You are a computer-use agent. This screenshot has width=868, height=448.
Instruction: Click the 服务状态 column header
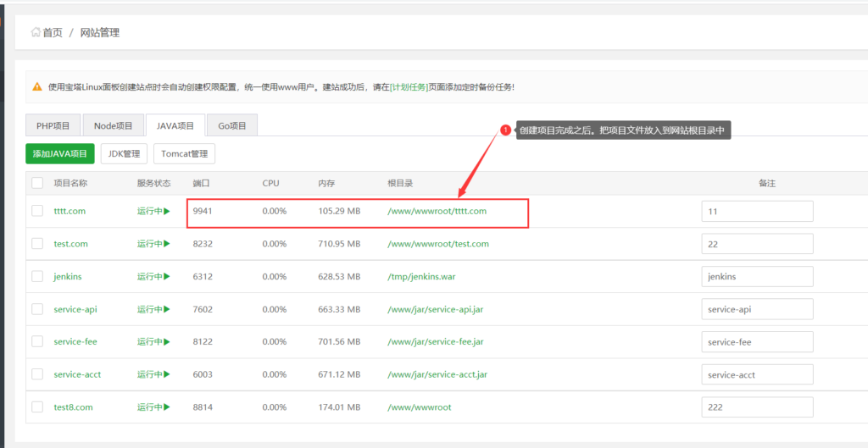(154, 183)
